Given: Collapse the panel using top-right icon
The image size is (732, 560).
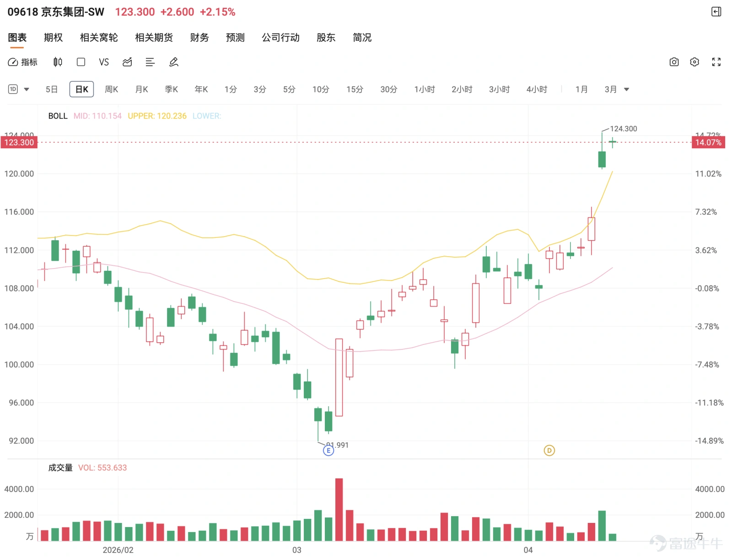Looking at the screenshot, I should click(716, 12).
